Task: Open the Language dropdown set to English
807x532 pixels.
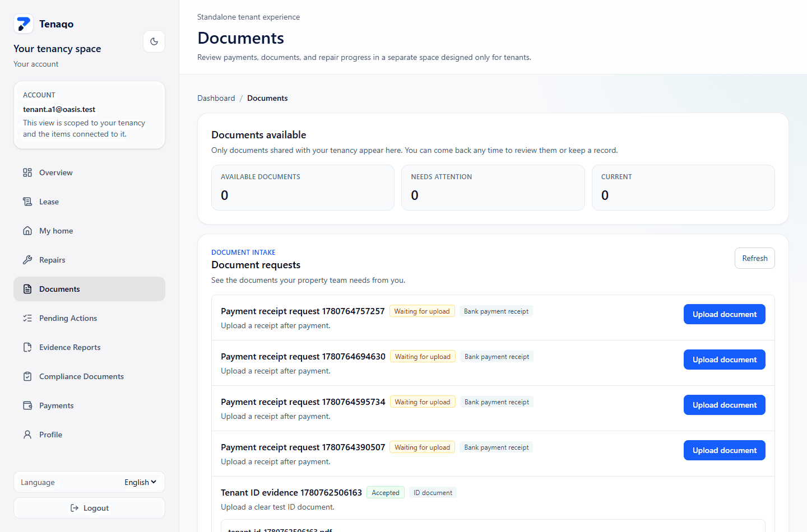Action: point(140,482)
